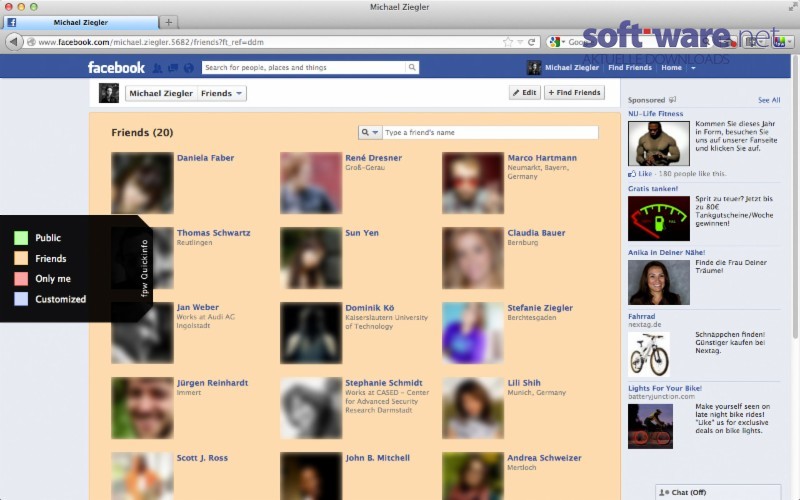Image resolution: width=800 pixels, height=500 pixels.
Task: Click Michael Ziegler's small avatar in the header
Action: pyautogui.click(x=534, y=67)
